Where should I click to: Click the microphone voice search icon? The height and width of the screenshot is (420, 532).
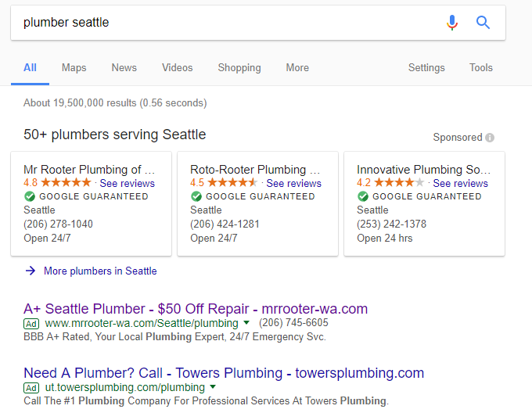pos(452,23)
